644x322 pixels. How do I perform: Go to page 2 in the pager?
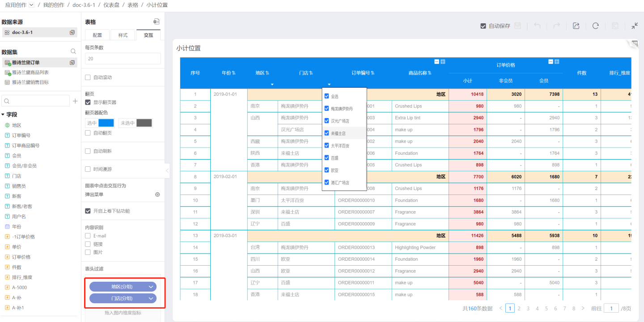(519, 308)
